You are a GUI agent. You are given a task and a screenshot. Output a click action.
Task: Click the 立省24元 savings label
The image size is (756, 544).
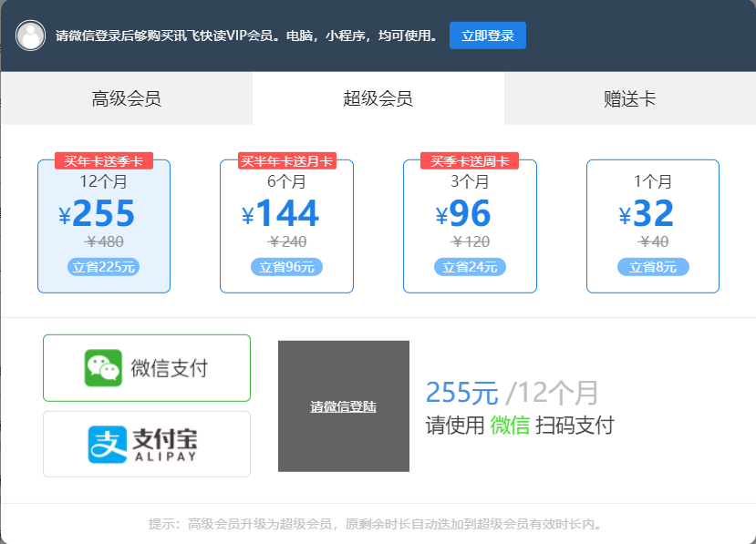point(470,267)
